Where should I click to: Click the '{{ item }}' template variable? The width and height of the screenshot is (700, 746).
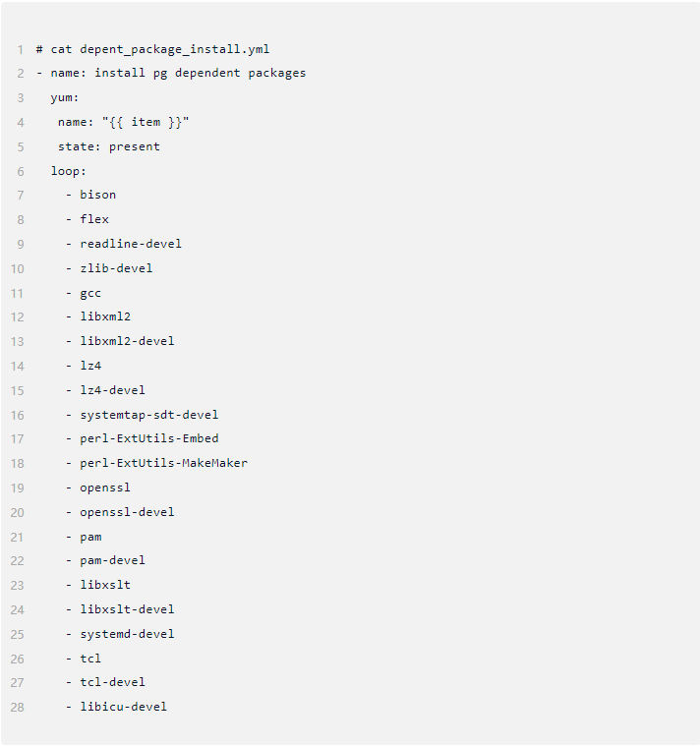coord(146,122)
